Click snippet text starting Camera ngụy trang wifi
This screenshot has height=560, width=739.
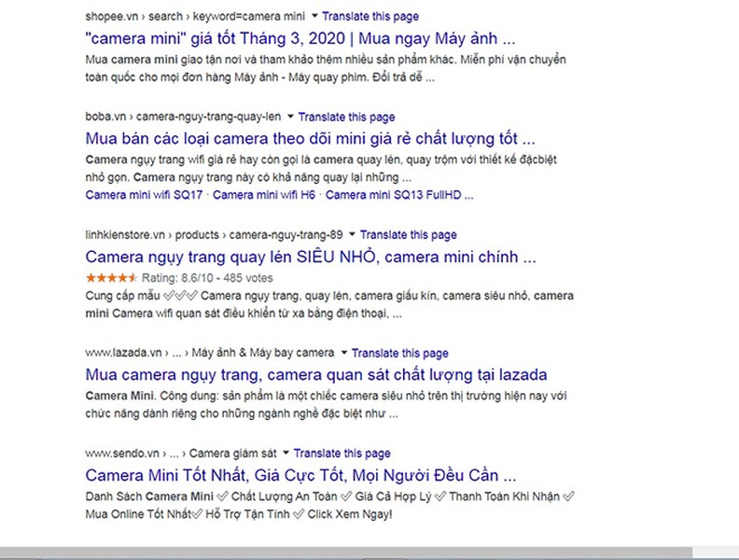[321, 169]
